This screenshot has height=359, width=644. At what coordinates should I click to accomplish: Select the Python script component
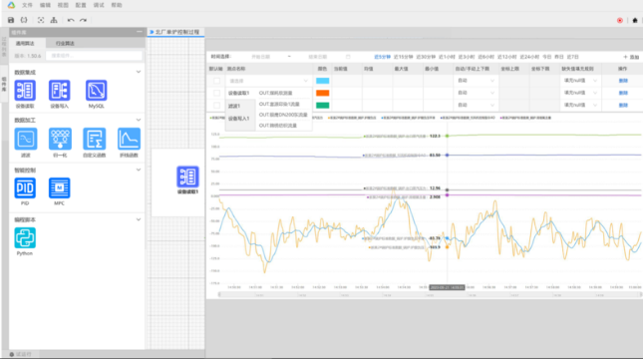(25, 237)
